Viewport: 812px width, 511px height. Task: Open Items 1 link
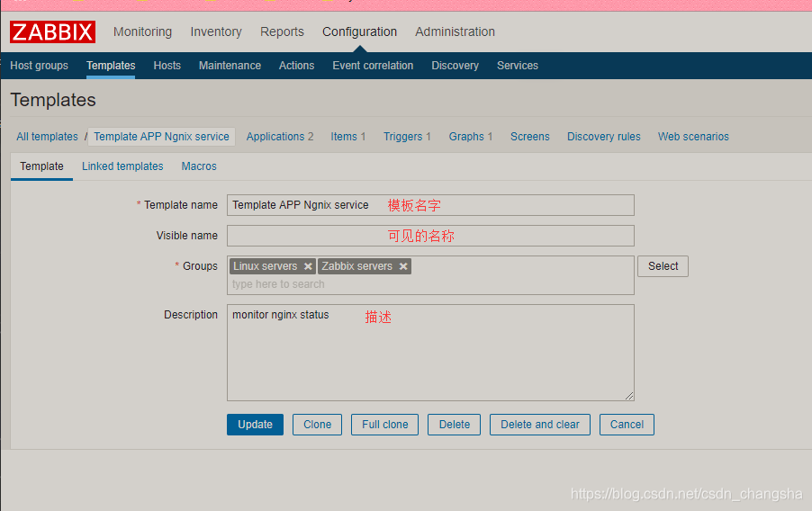click(348, 137)
